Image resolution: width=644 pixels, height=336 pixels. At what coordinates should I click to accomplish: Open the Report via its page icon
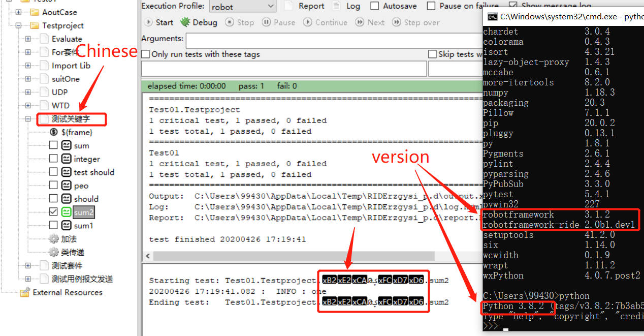pos(289,6)
